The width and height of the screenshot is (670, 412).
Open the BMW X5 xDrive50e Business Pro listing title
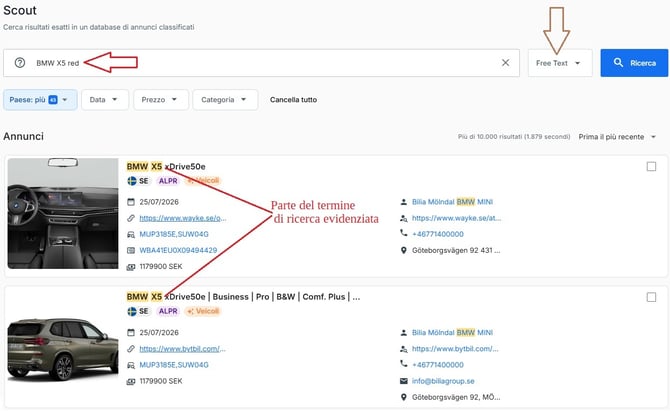pos(243,297)
